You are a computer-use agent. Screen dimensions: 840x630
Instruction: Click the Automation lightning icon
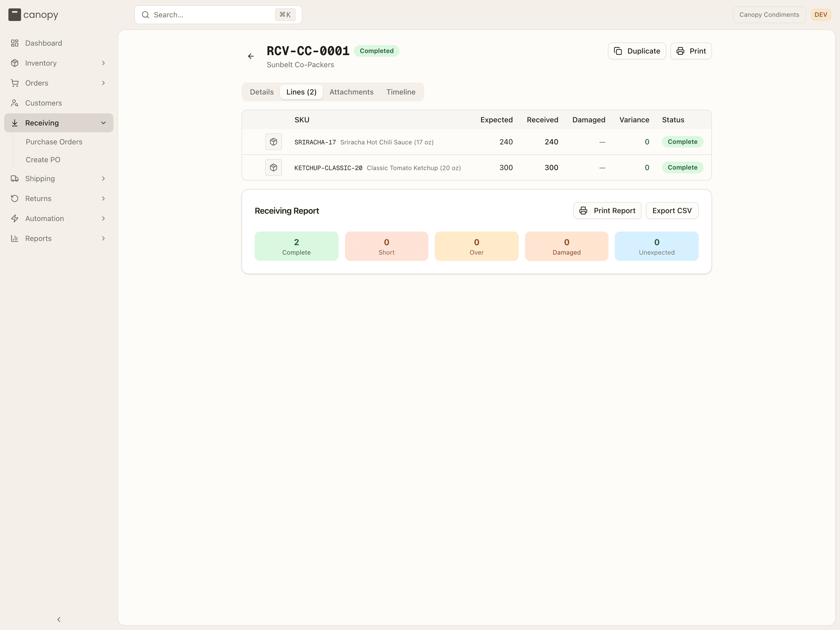click(x=15, y=218)
